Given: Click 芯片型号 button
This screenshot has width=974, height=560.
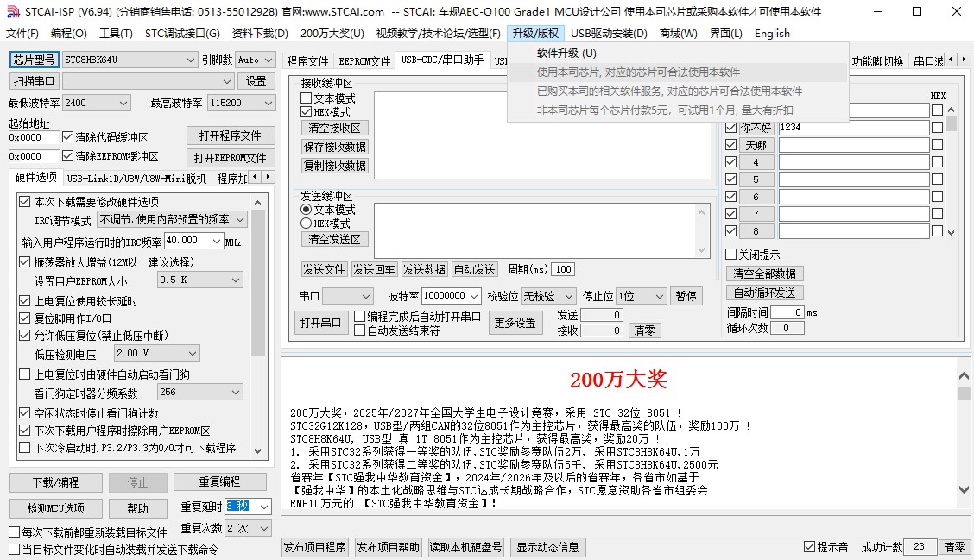Looking at the screenshot, I should click(35, 60).
